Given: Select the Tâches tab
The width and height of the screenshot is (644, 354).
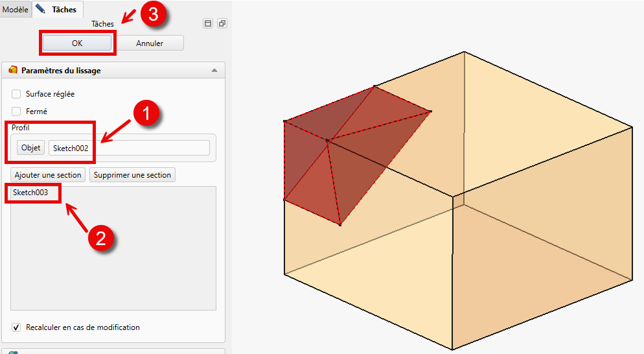Looking at the screenshot, I should click(x=63, y=10).
